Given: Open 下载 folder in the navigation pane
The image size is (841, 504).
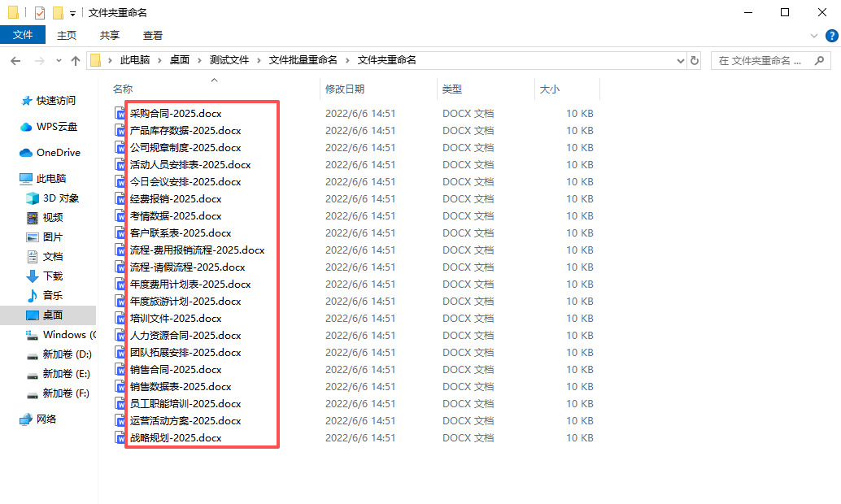Looking at the screenshot, I should pyautogui.click(x=53, y=276).
